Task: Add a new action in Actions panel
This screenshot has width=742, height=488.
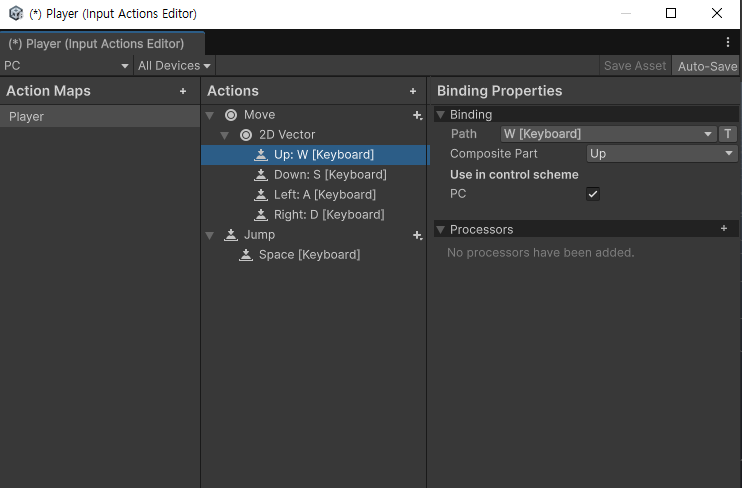Action: (x=413, y=91)
